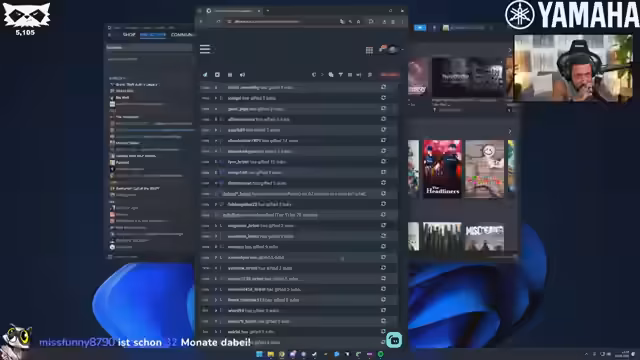Open a new browser tab
The width and height of the screenshot is (640, 360).
pos(268,11)
